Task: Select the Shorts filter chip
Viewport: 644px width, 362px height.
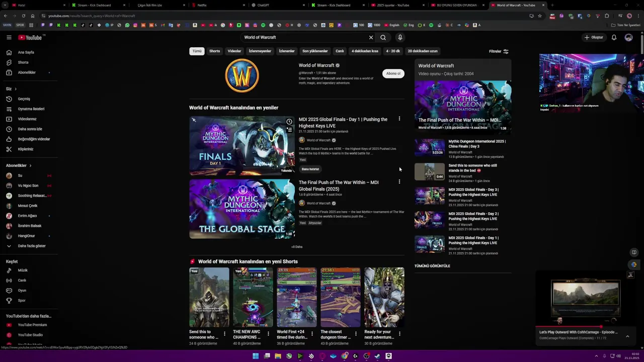Action: (x=215, y=51)
